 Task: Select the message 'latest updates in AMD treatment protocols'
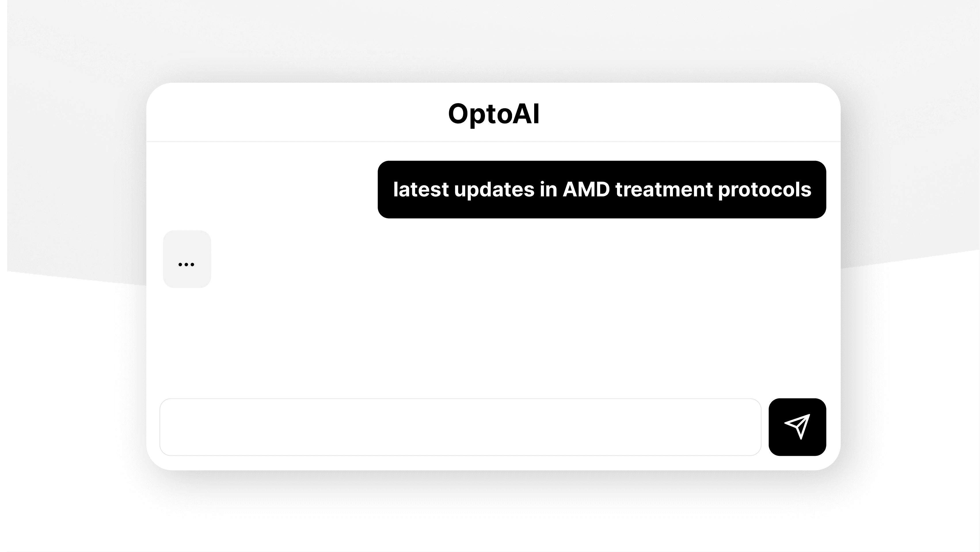pyautogui.click(x=601, y=189)
